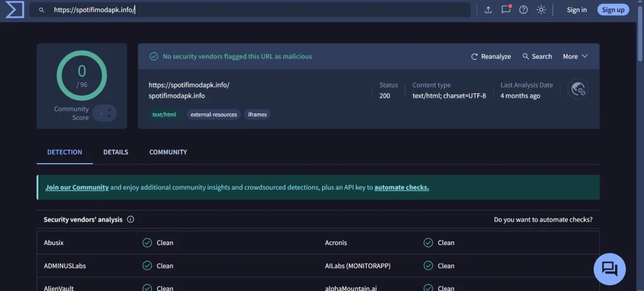Switch to the COMMUNITY tab
This screenshot has width=644, height=291.
[168, 152]
